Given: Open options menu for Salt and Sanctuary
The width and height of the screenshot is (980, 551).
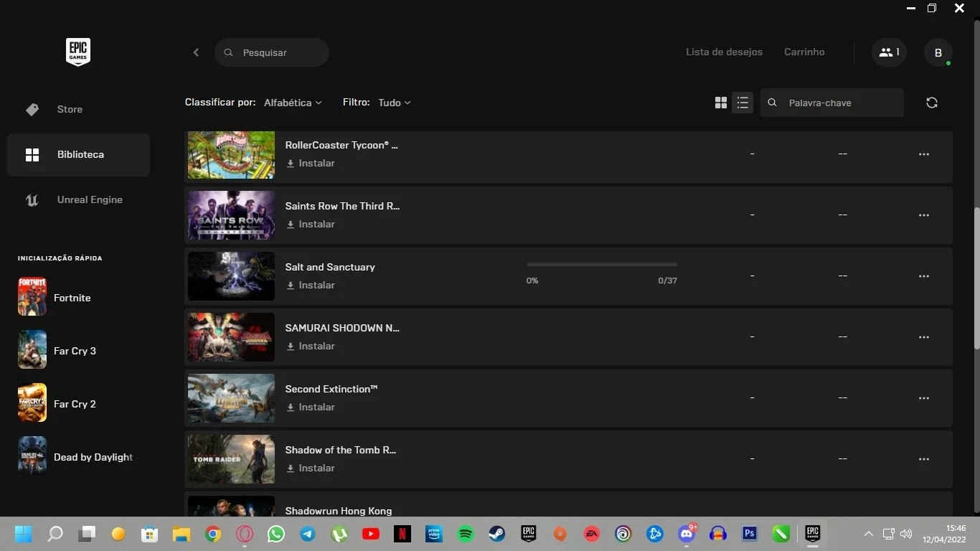Looking at the screenshot, I should 924,276.
